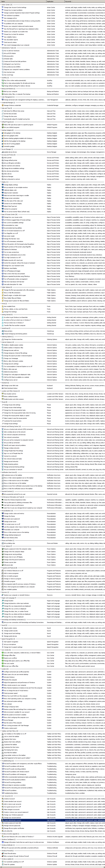The height and width of the screenshot is (868, 105).
Task: Collapse the Display group
Action: click(x=1, y=182)
